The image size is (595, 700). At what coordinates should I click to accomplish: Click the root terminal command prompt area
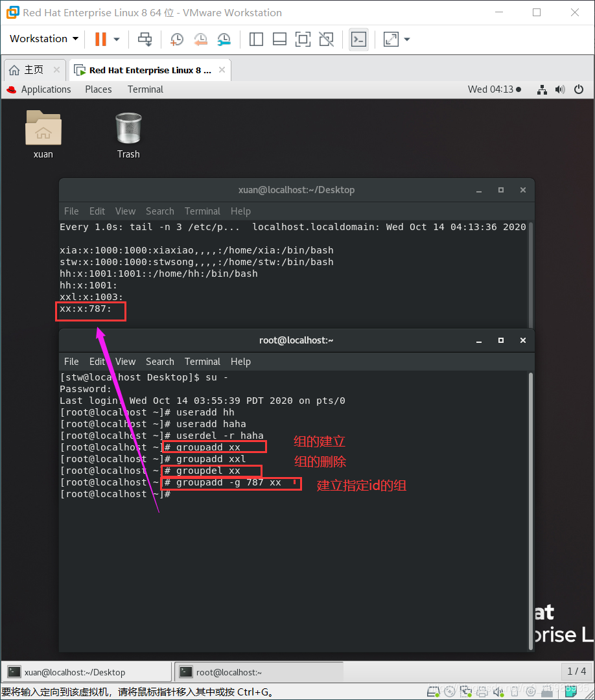click(x=115, y=494)
